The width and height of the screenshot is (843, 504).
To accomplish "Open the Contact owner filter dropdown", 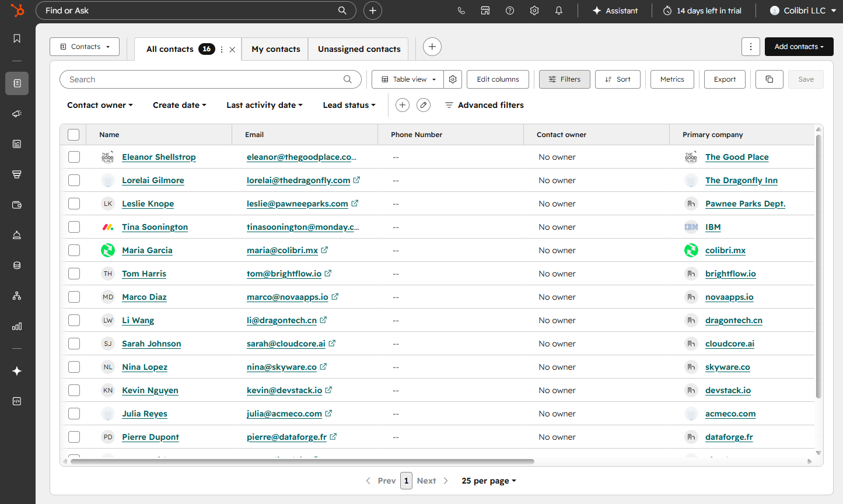I will point(99,105).
